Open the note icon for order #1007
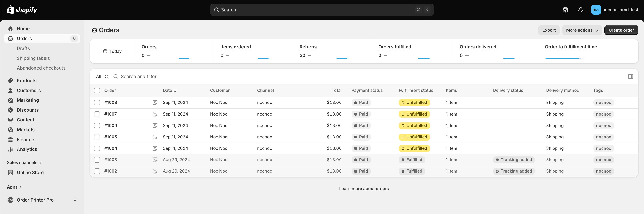Screen dimensions: 644x214 [x=155, y=114]
